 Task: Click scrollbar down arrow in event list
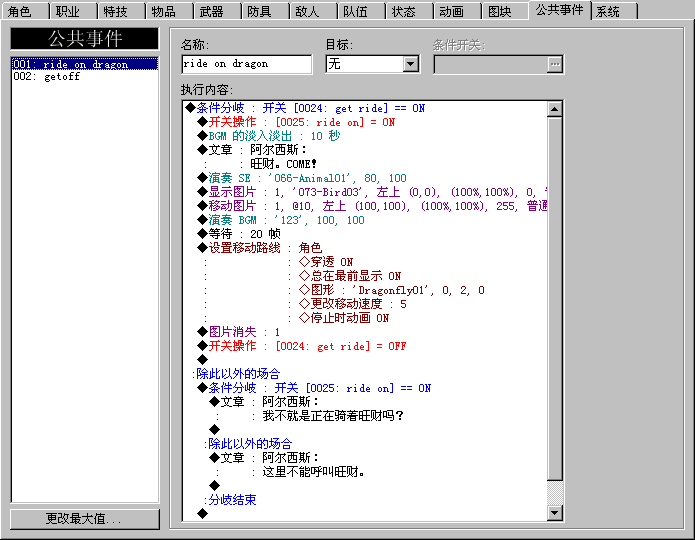coord(554,513)
